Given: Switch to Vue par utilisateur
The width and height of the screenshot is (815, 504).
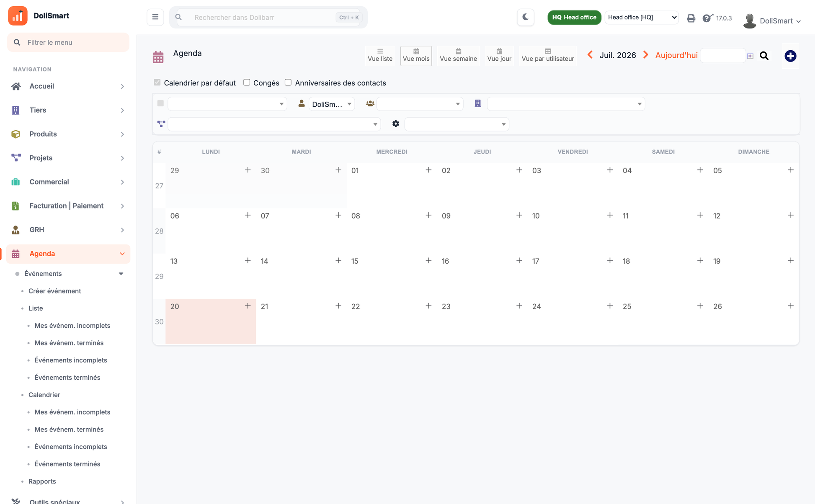Looking at the screenshot, I should (x=548, y=55).
